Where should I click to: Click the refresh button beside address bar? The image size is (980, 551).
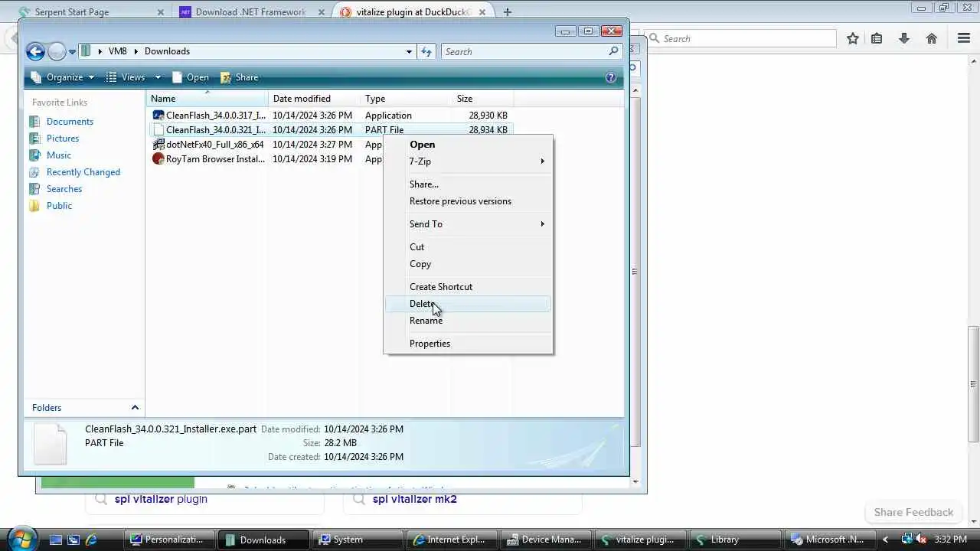(426, 51)
